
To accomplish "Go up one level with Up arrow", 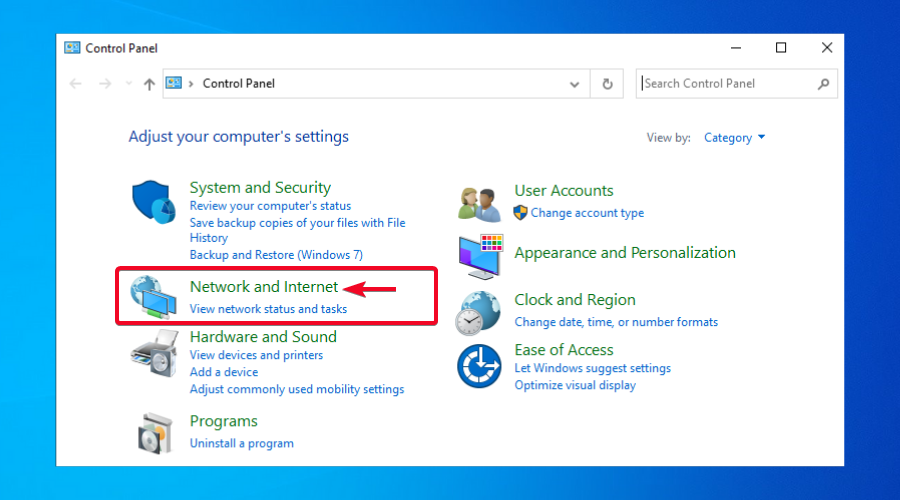I will click(149, 84).
